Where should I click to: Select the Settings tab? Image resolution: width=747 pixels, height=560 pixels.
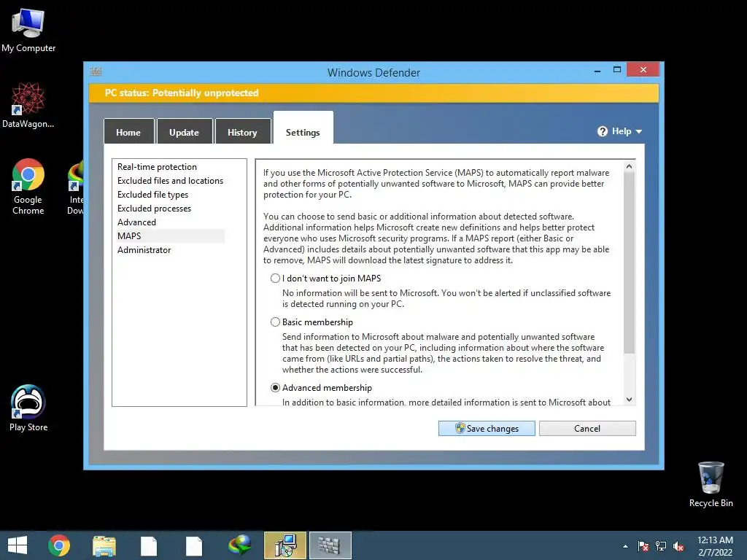(x=303, y=128)
